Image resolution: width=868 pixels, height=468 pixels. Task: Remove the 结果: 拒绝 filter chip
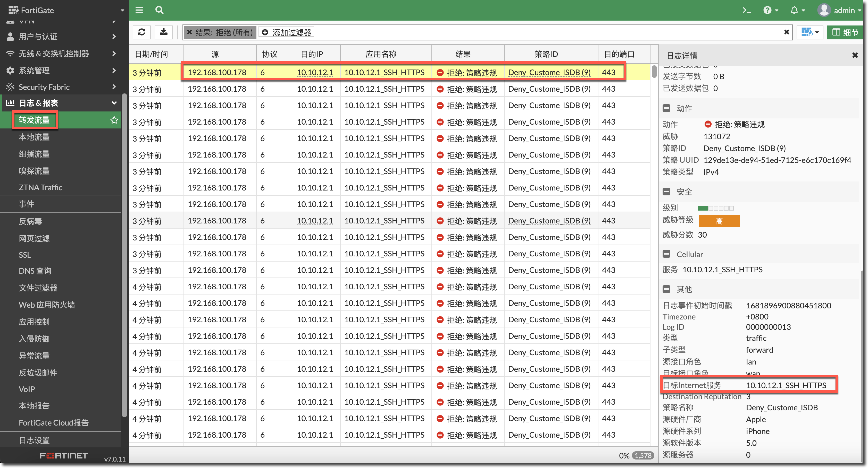[190, 32]
